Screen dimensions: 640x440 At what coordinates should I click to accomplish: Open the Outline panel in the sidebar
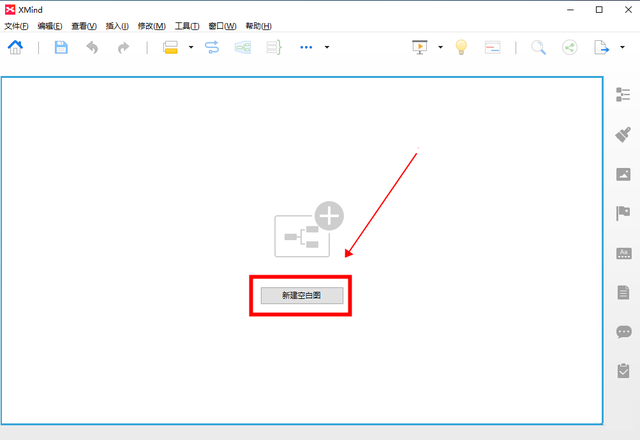coord(623,95)
